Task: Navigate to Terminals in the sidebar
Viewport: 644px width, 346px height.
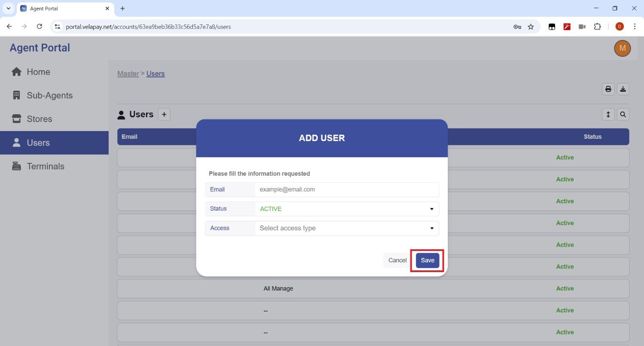Action: 45,166
